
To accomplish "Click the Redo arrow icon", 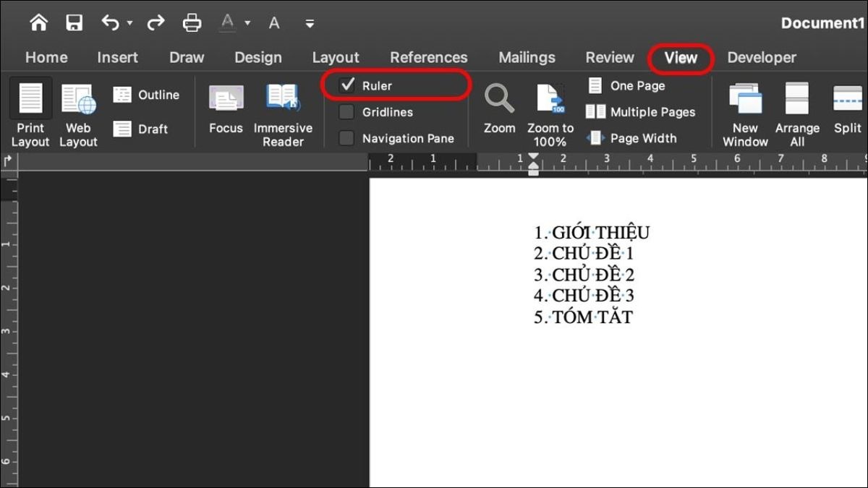I will click(x=156, y=23).
